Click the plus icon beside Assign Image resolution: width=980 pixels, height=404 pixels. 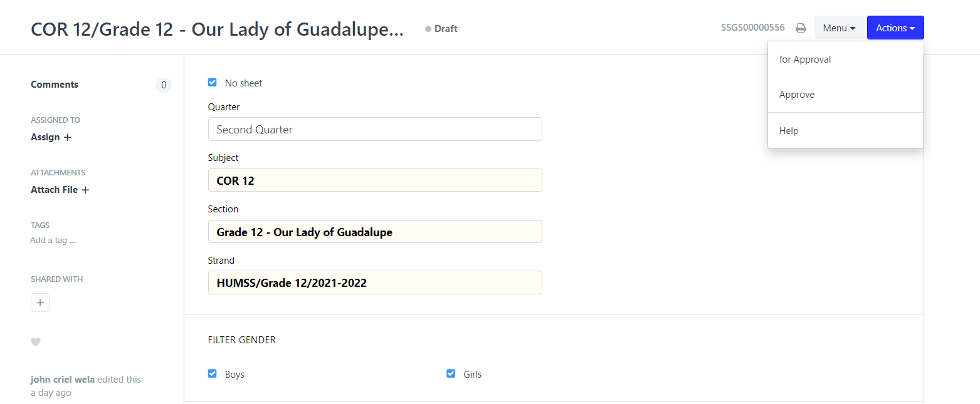[68, 137]
